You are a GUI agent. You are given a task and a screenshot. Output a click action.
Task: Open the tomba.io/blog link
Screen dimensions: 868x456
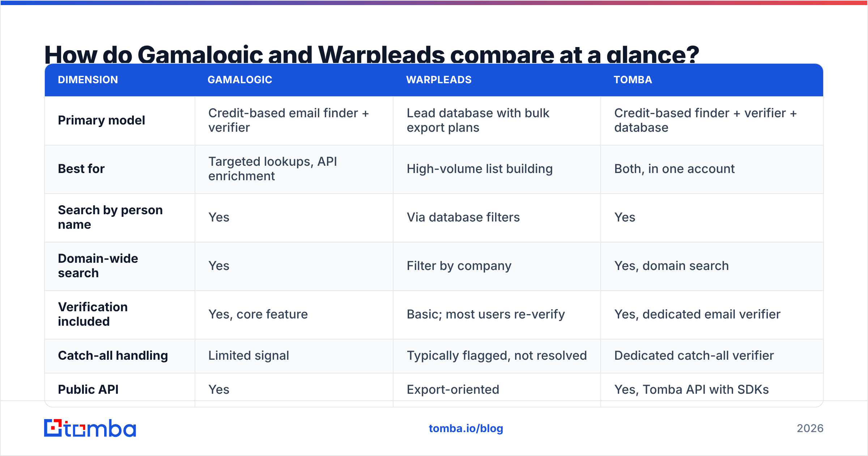tap(466, 428)
